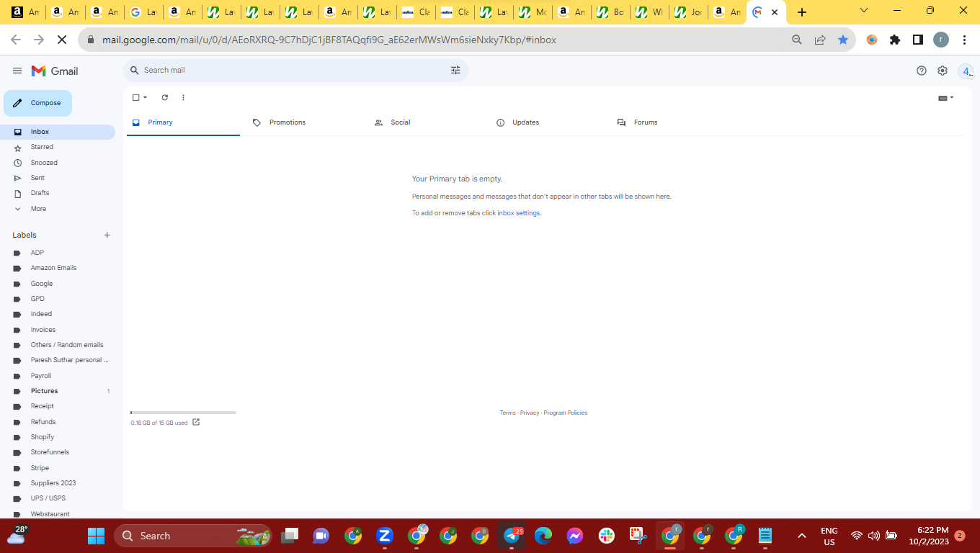Viewport: 980px width, 553px height.
Task: Open the browser zoom magnifier icon
Action: (x=797, y=40)
